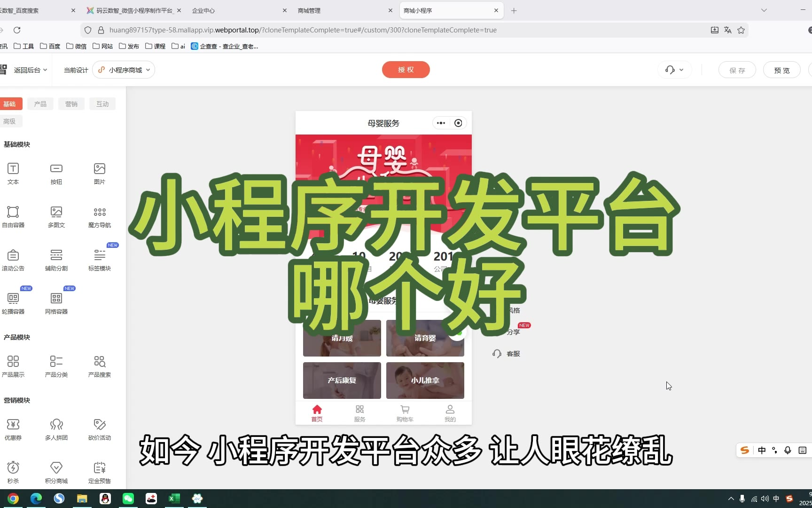Tap the 服务 icon in preview navigation
This screenshot has height=508, width=812.
coord(359,413)
